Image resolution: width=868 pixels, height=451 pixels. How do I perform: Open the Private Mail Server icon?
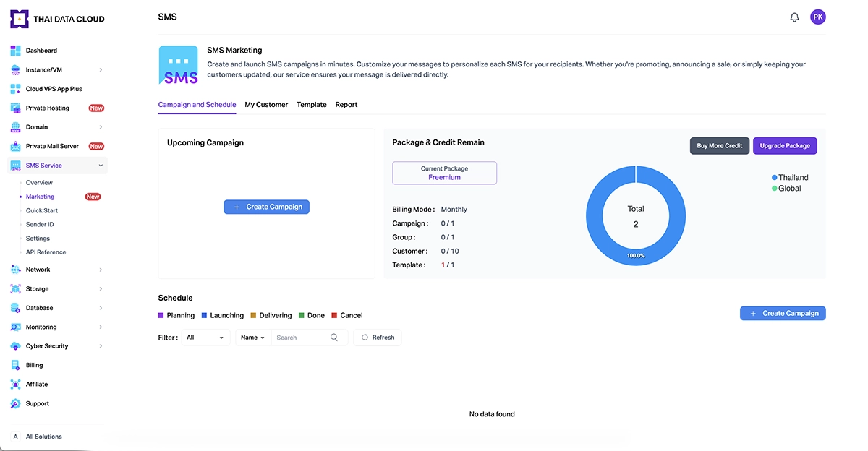tap(15, 146)
